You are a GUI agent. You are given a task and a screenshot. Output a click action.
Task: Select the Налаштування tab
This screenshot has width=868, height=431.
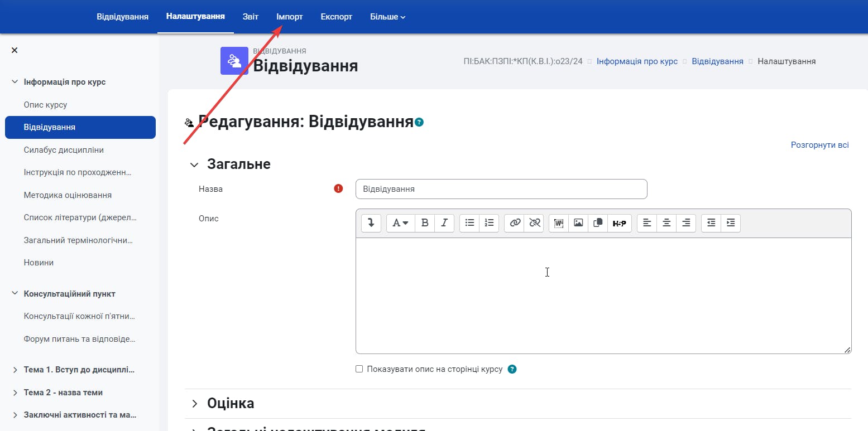click(195, 17)
